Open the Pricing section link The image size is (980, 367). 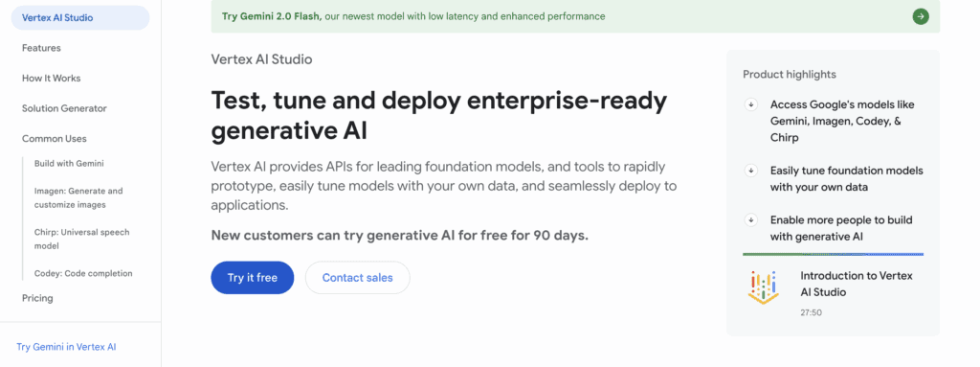coord(37,298)
